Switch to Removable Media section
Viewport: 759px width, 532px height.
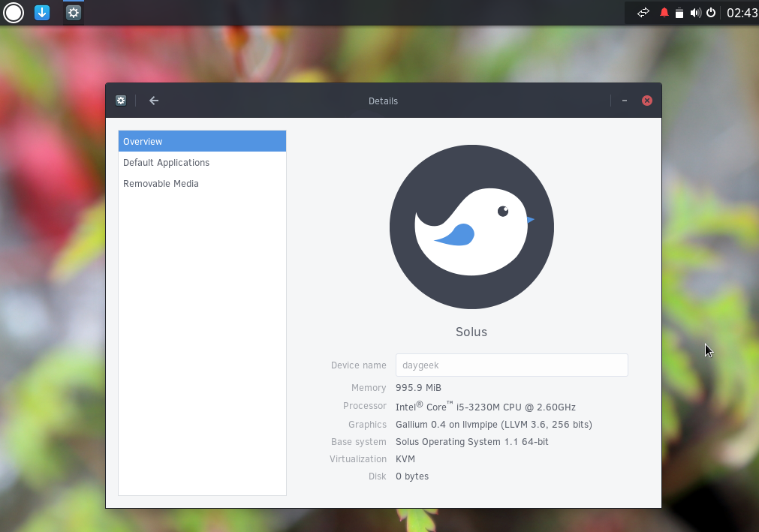pyautogui.click(x=203, y=183)
